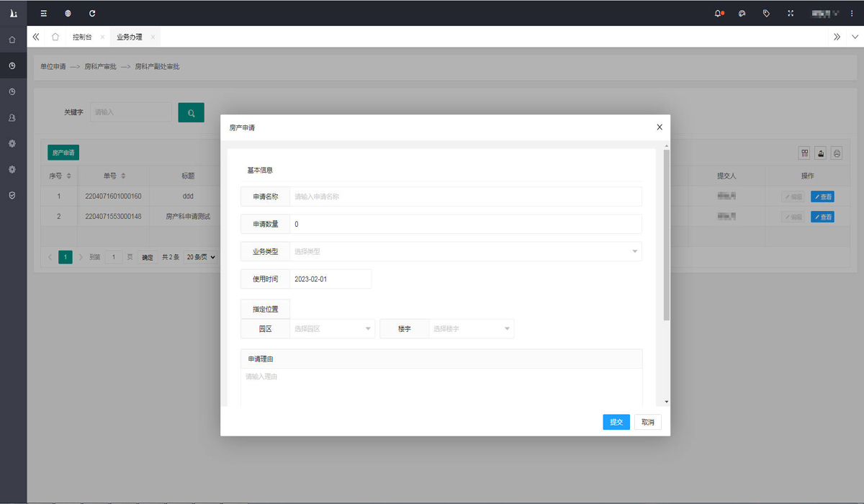Click the globe icon in header
The width and height of the screenshot is (864, 504).
tap(68, 13)
